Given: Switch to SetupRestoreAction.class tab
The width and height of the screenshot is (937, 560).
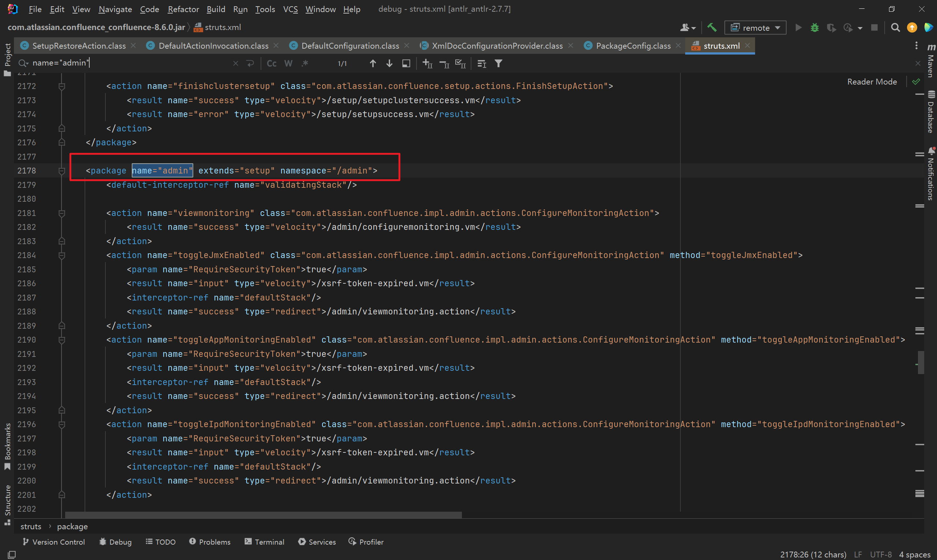Looking at the screenshot, I should [x=79, y=46].
